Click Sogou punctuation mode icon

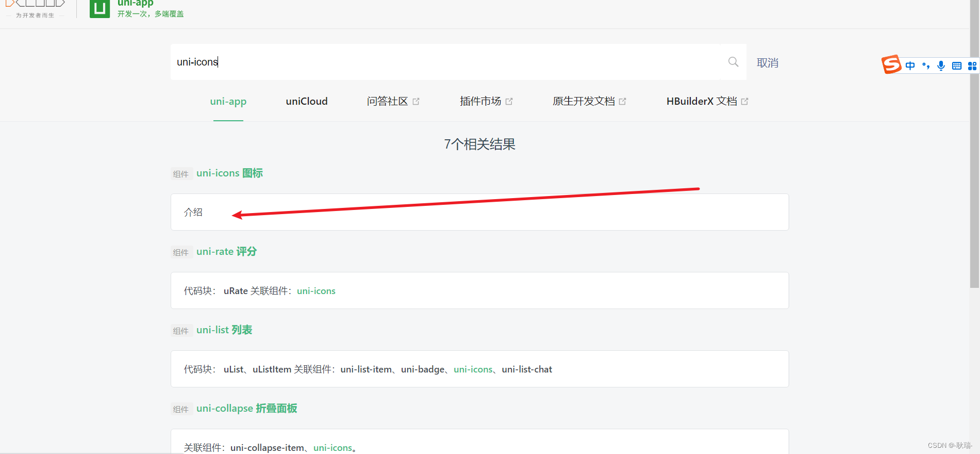click(x=926, y=66)
